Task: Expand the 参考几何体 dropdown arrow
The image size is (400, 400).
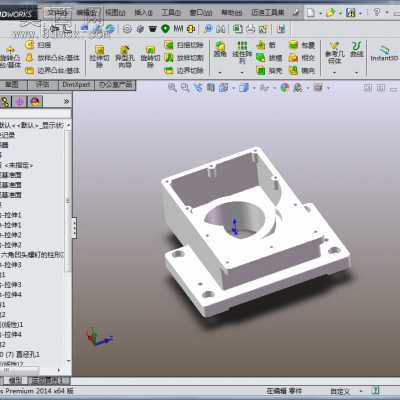Action: point(334,72)
